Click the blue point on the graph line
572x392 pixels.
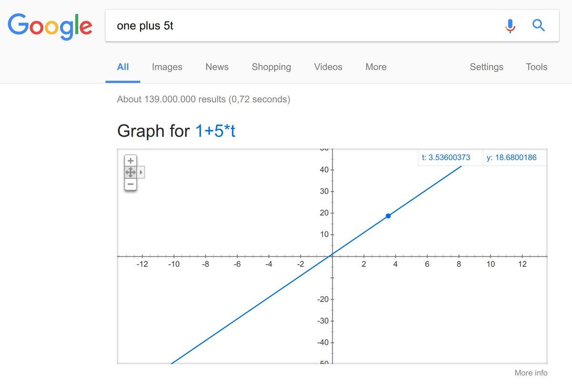[388, 216]
